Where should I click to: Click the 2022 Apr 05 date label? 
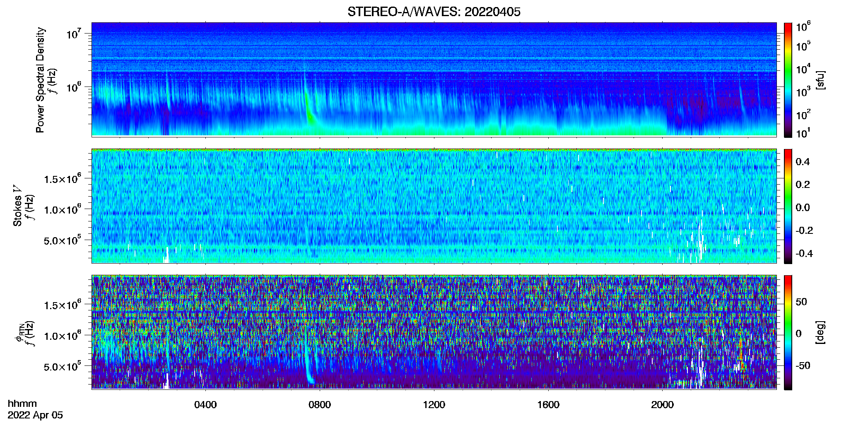pos(35,415)
